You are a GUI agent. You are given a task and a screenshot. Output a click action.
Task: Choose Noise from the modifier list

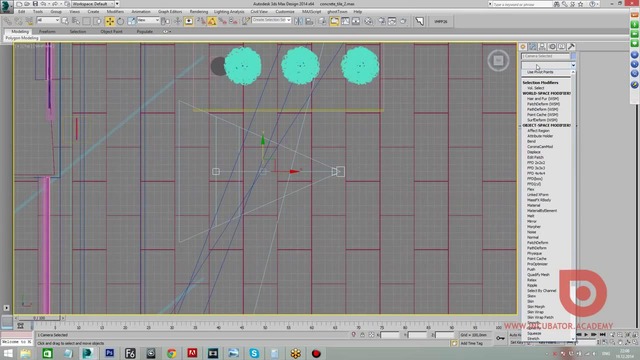531,232
